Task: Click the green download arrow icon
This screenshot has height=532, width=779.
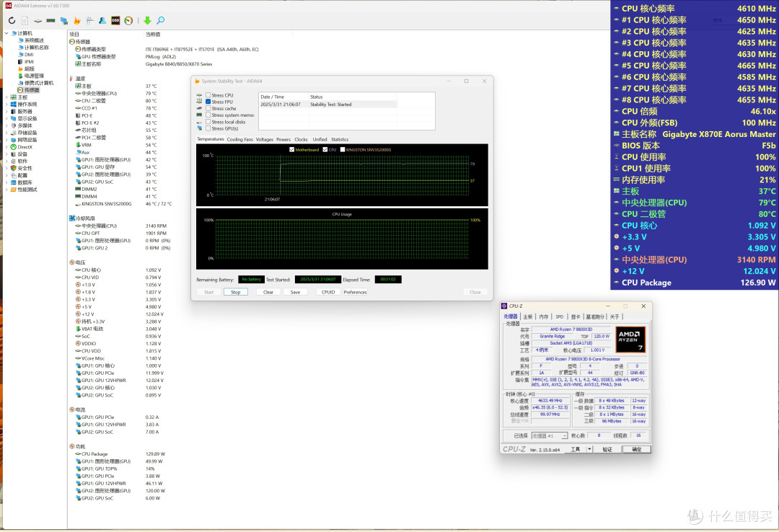Action: [148, 20]
